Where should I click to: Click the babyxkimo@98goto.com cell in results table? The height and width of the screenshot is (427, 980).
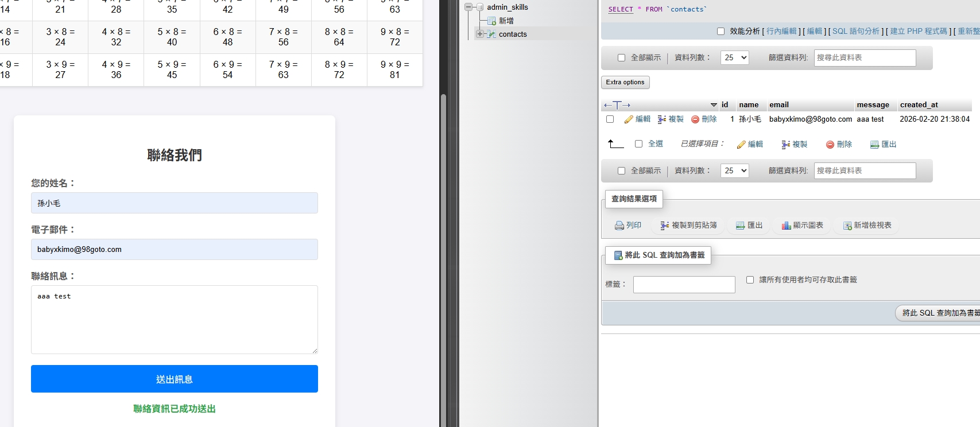point(811,119)
